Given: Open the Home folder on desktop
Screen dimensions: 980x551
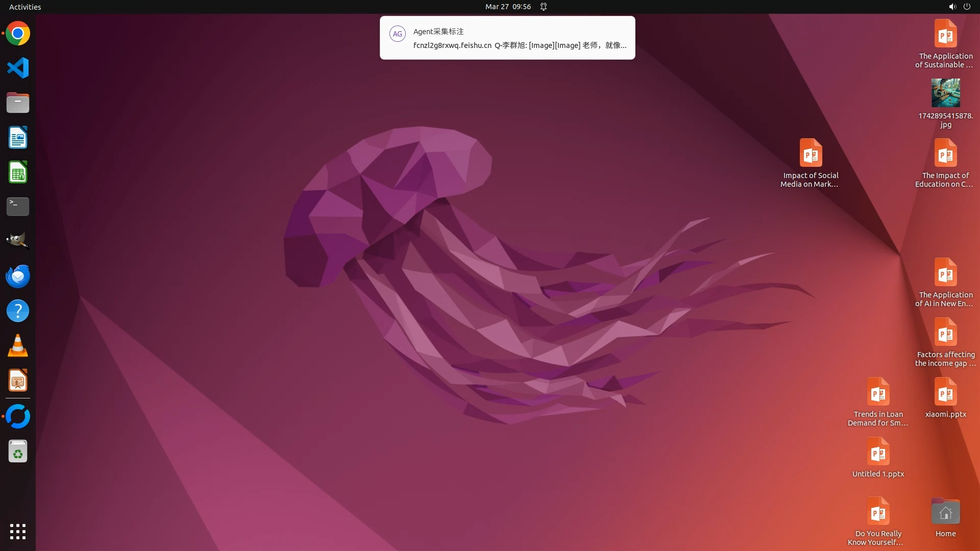Looking at the screenshot, I should coord(945,512).
